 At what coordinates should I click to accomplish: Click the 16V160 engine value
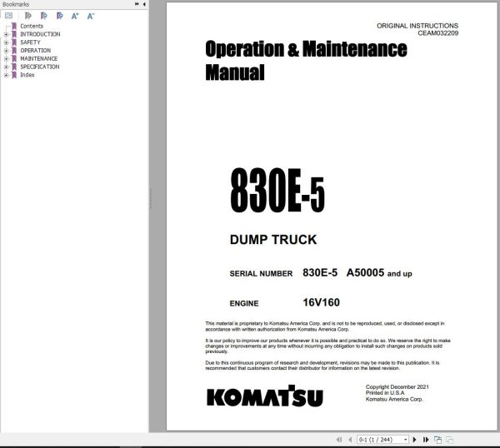321,302
